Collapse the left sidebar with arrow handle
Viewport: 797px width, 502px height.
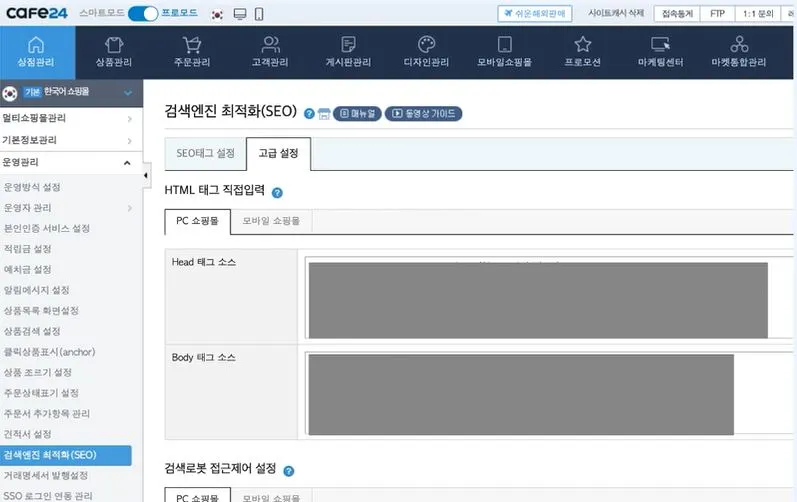coord(146,175)
